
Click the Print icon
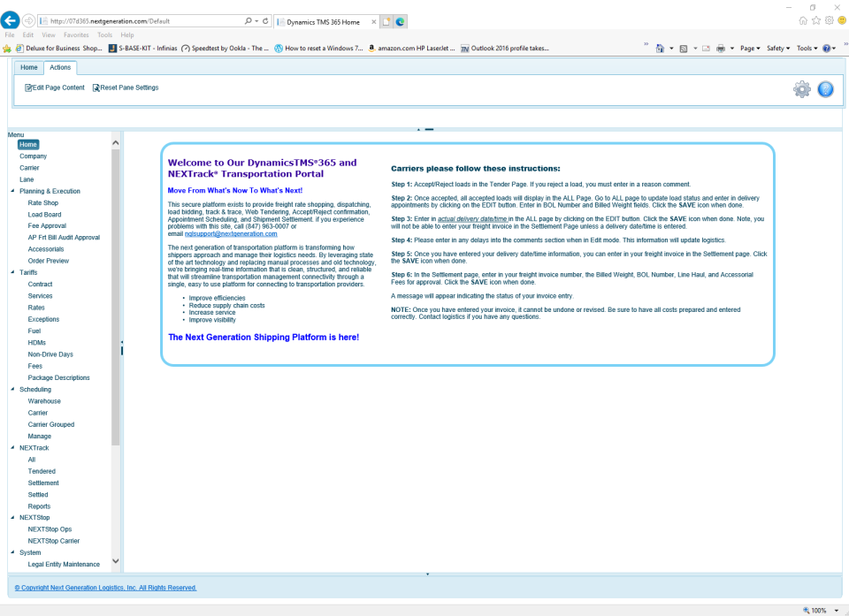(719, 48)
